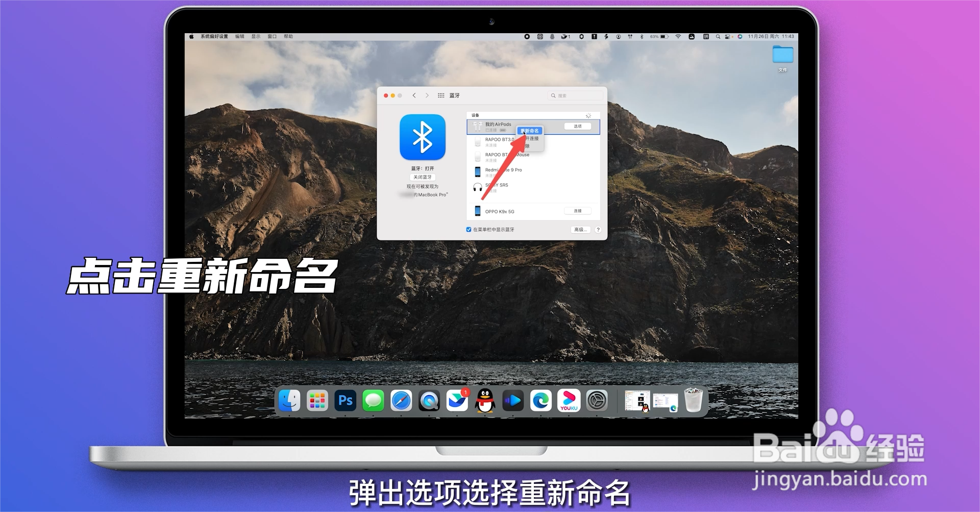
Task: Launch Photoshop from the Dock
Action: (345, 401)
